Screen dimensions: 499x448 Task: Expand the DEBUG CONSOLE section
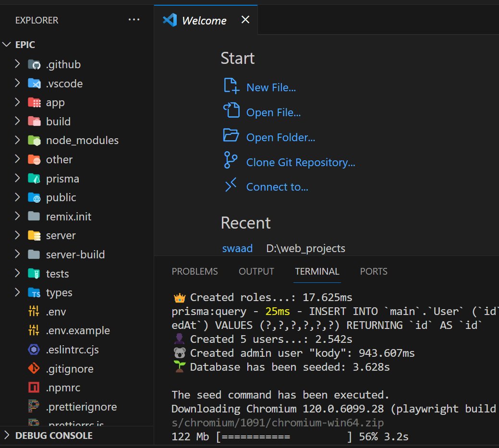click(7, 435)
